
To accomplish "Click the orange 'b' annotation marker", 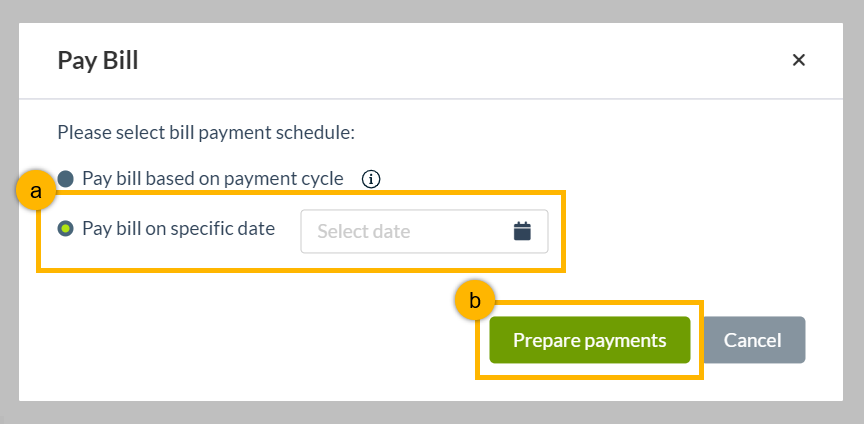I will pyautogui.click(x=474, y=301).
